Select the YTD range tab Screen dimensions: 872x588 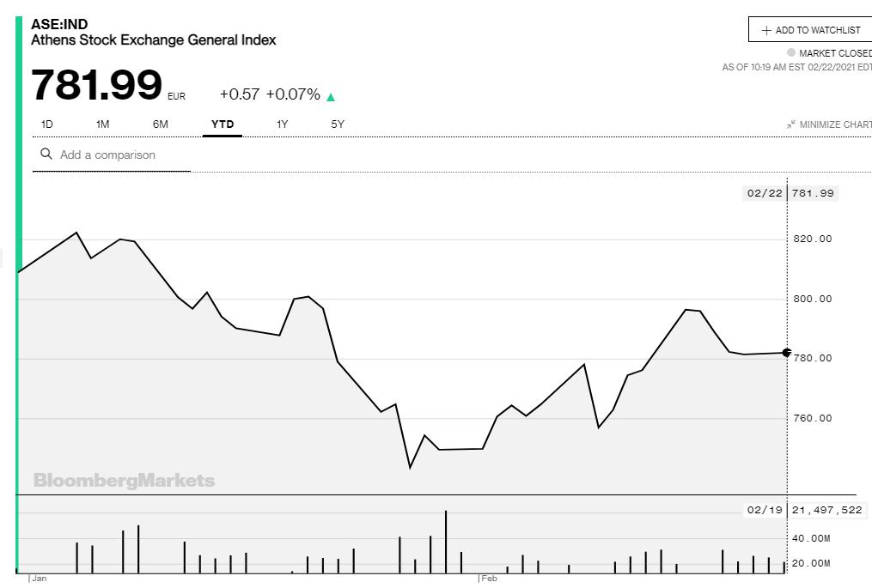223,124
